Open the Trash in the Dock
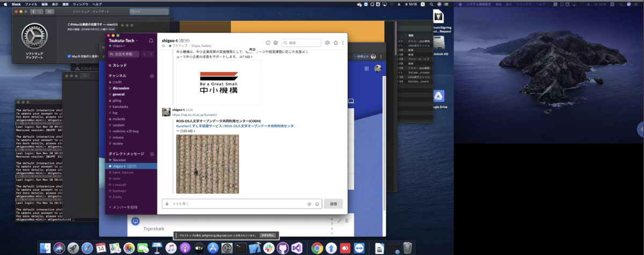The image size is (644, 255). click(x=407, y=248)
